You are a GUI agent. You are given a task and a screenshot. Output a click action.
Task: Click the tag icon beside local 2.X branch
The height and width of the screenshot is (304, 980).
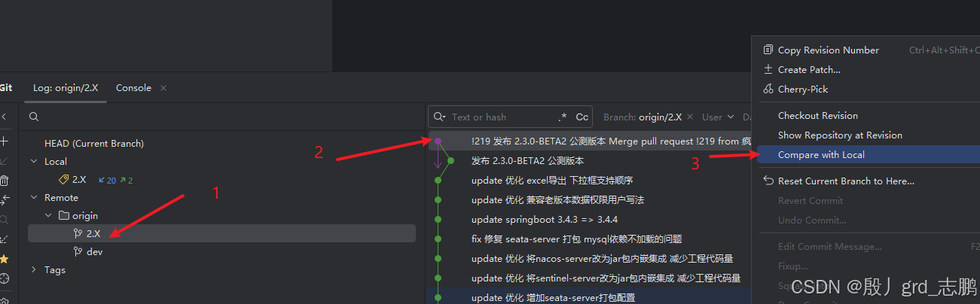[64, 180]
